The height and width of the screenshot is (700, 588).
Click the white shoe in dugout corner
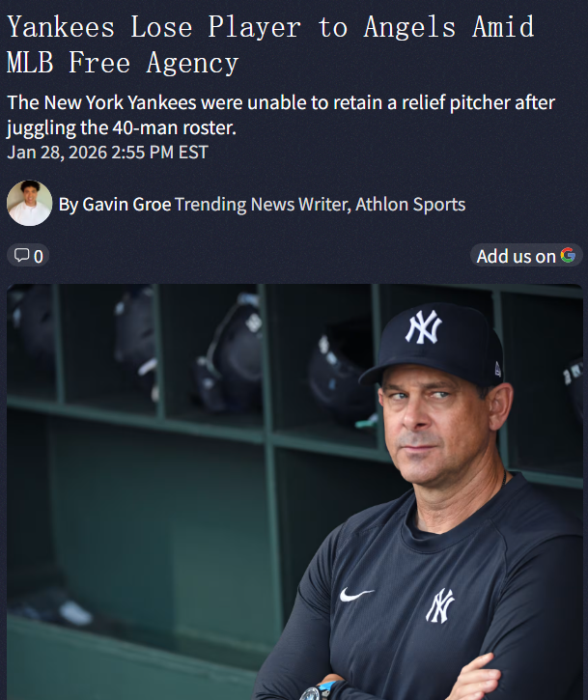75,612
